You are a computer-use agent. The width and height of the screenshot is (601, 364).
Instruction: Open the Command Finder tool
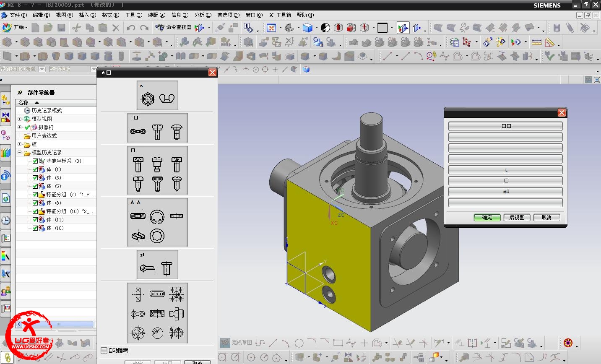tap(174, 27)
